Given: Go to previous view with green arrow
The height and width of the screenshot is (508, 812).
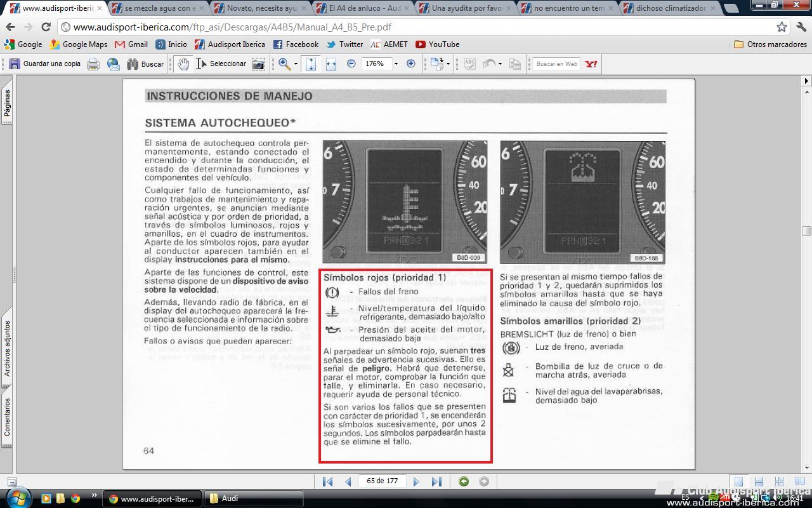Looking at the screenshot, I should (464, 481).
